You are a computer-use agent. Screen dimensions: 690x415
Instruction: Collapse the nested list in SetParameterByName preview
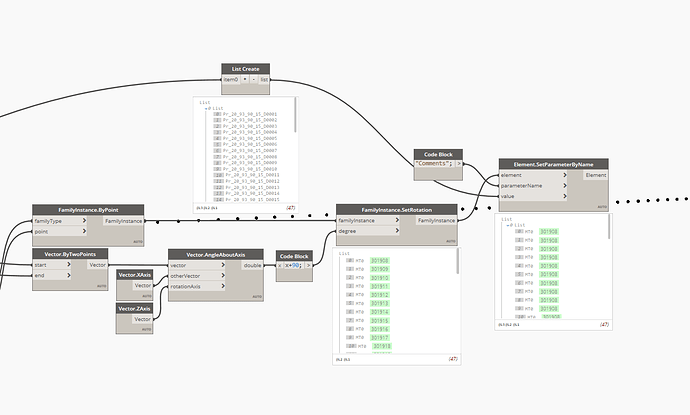(508, 225)
